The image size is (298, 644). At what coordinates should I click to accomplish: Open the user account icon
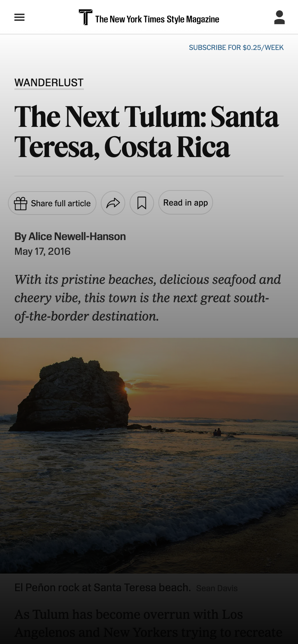279,17
